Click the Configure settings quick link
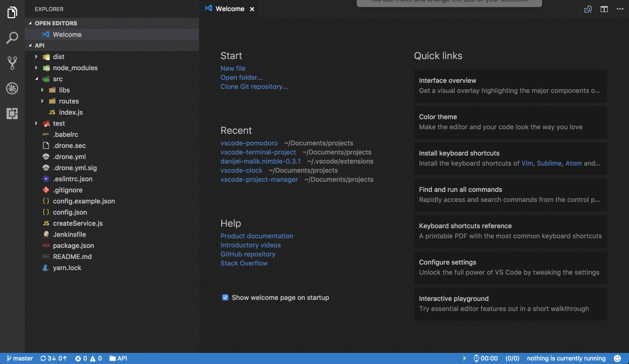629x364 pixels. coord(511,268)
